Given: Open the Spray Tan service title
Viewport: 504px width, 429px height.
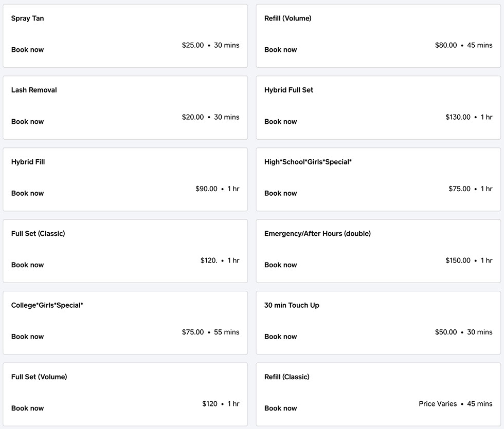Looking at the screenshot, I should pyautogui.click(x=27, y=18).
